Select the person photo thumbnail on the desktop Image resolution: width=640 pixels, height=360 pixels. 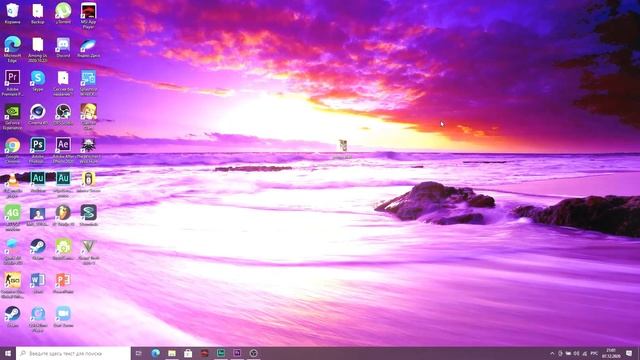(x=38, y=214)
